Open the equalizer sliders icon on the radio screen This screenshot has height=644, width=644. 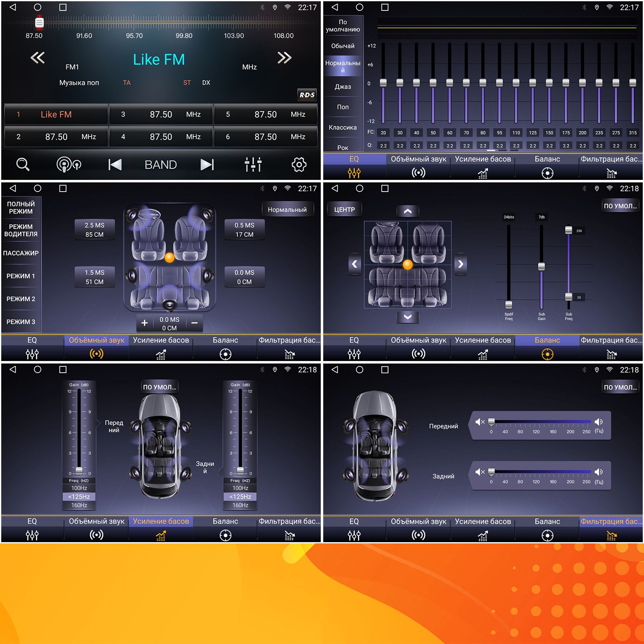[x=253, y=165]
